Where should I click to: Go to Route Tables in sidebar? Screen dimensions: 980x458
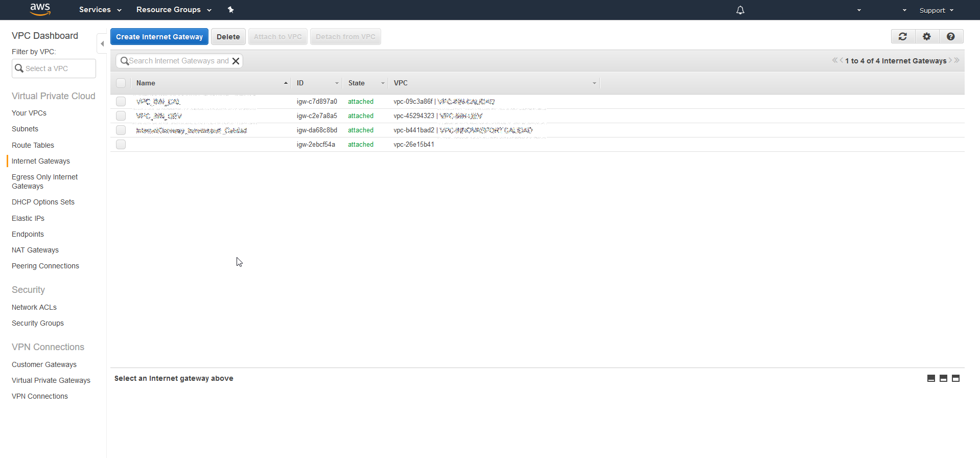point(33,145)
